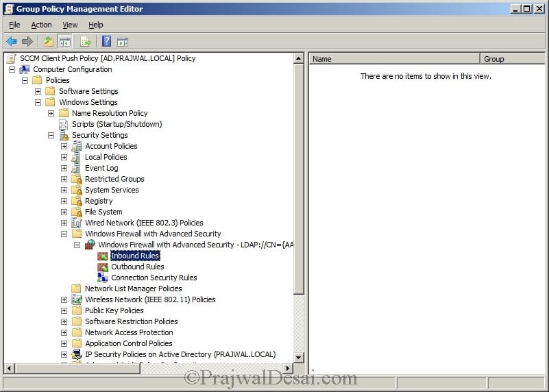The width and height of the screenshot is (549, 392).
Task: Select the Public Key Policies label
Action: (x=114, y=310)
